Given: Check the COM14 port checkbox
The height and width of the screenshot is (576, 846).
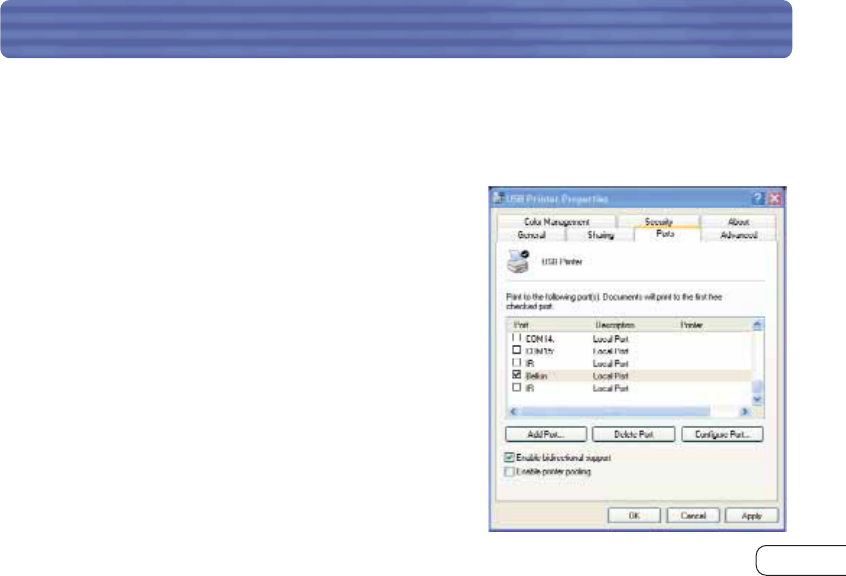Looking at the screenshot, I should coord(516,338).
